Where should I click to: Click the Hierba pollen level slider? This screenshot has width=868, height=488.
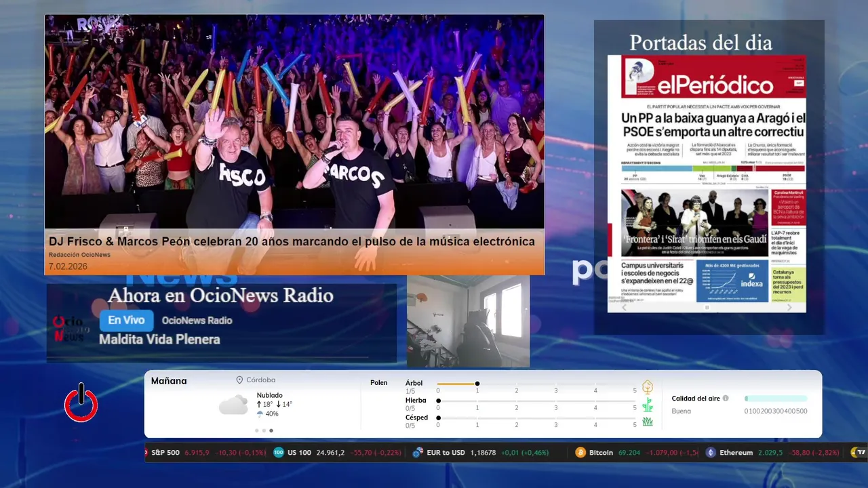[x=536, y=401]
